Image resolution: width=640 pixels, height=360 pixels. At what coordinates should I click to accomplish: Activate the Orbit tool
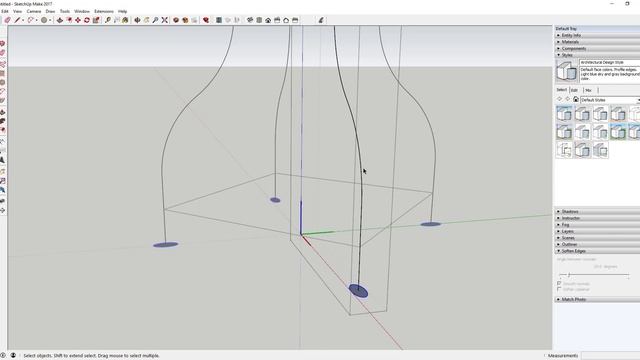pos(137,20)
